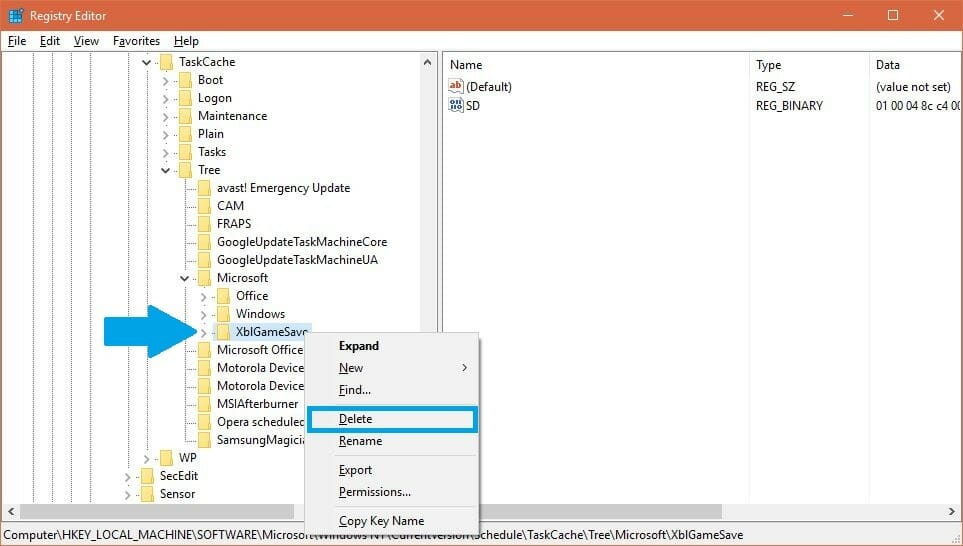Viewport: 963px width, 546px height.
Task: Expand the Sensor key
Action: click(x=127, y=494)
